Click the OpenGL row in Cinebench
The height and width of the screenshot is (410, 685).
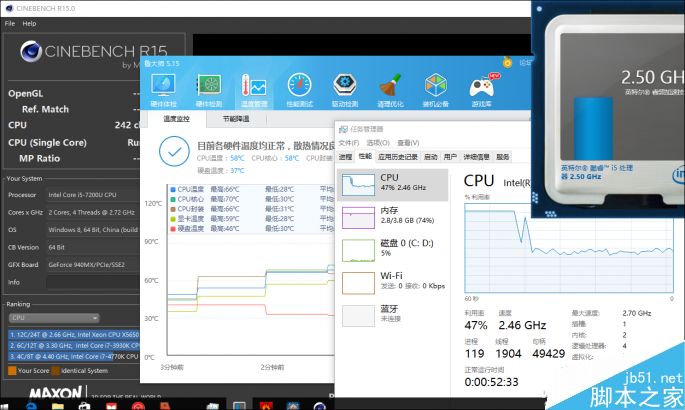(x=73, y=93)
